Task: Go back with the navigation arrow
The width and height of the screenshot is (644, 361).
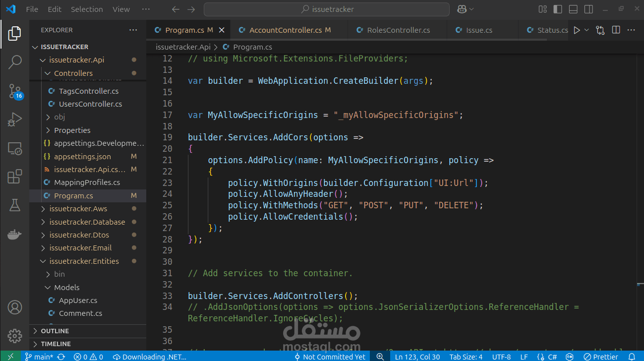Action: tap(176, 9)
